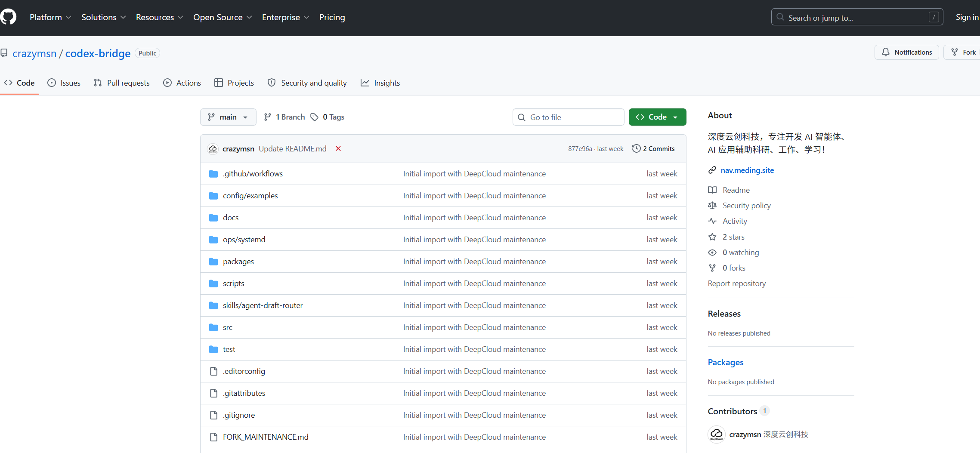980x453 pixels.
Task: Click the folder icon for packages
Action: (x=213, y=262)
